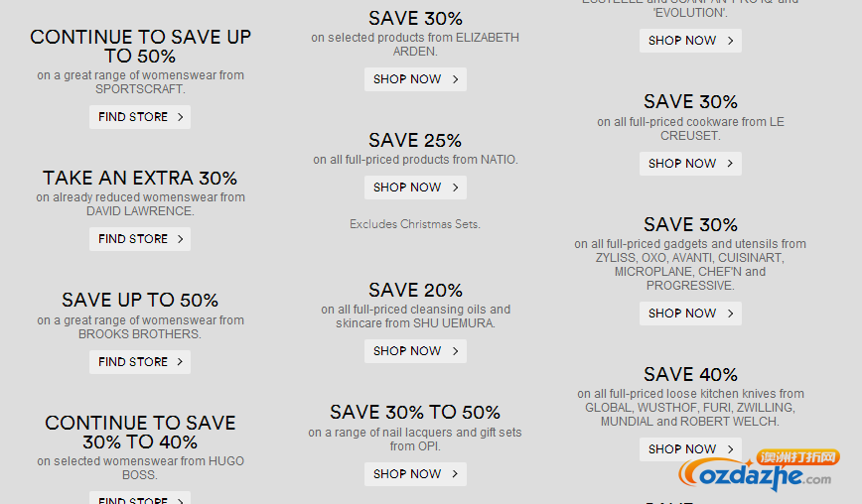Click Find Store for Sportscraft womenswear
The width and height of the screenshot is (862, 504).
140,117
